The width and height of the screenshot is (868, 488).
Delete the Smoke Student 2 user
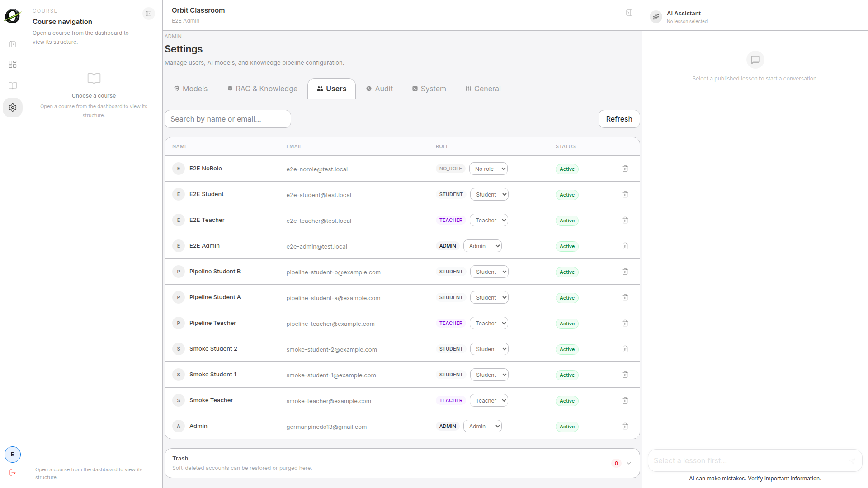pyautogui.click(x=625, y=349)
